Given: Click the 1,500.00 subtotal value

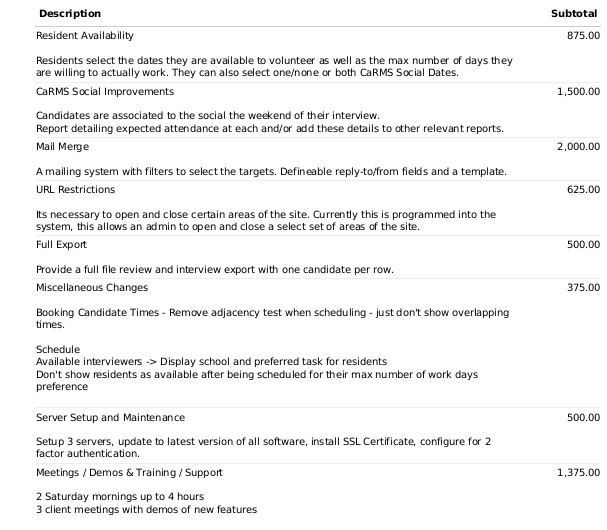Looking at the screenshot, I should tap(578, 91).
